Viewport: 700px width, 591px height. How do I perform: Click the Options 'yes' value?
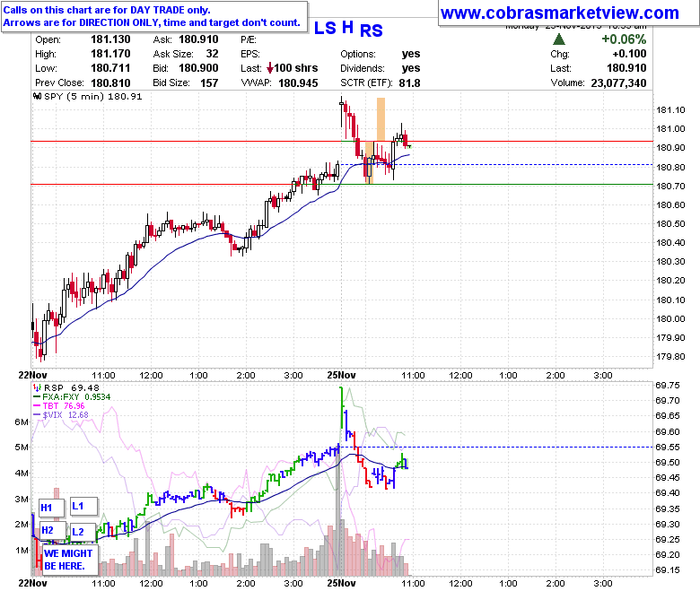tap(411, 54)
